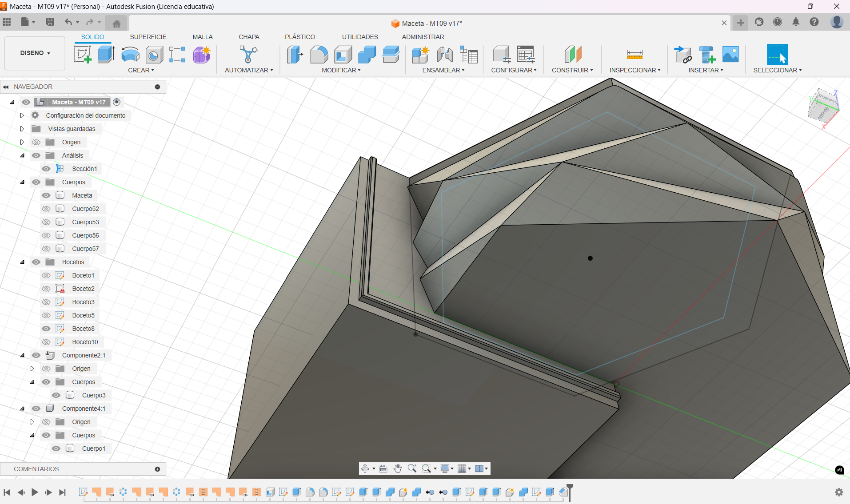Select the Revolve tool icon

(130, 55)
